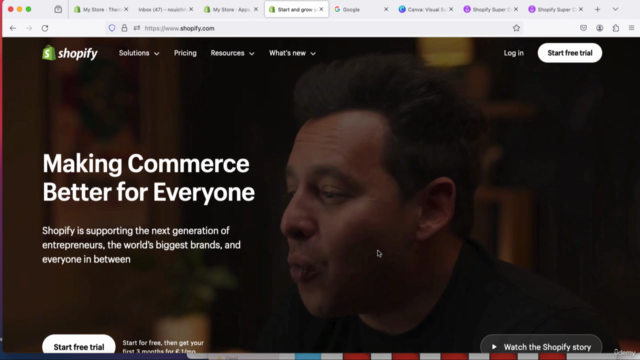Close the Start and grow tab
The height and width of the screenshot is (360, 640).
pyautogui.click(x=321, y=9)
